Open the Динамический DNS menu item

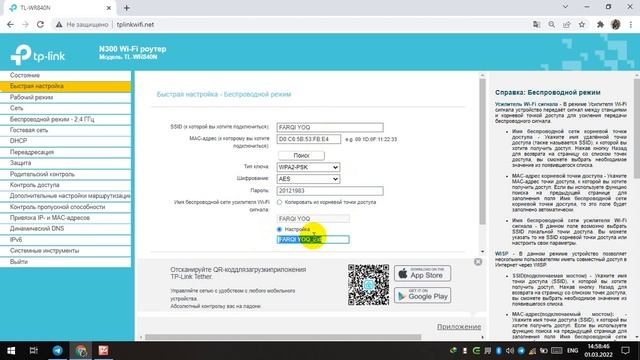pyautogui.click(x=65, y=229)
